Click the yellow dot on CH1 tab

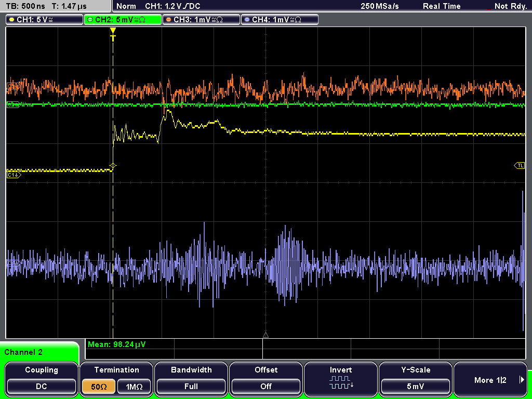[12, 20]
